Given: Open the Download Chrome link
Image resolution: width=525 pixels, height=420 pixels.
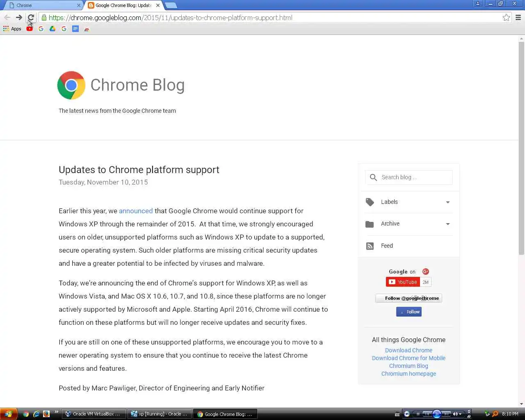Looking at the screenshot, I should point(409,350).
